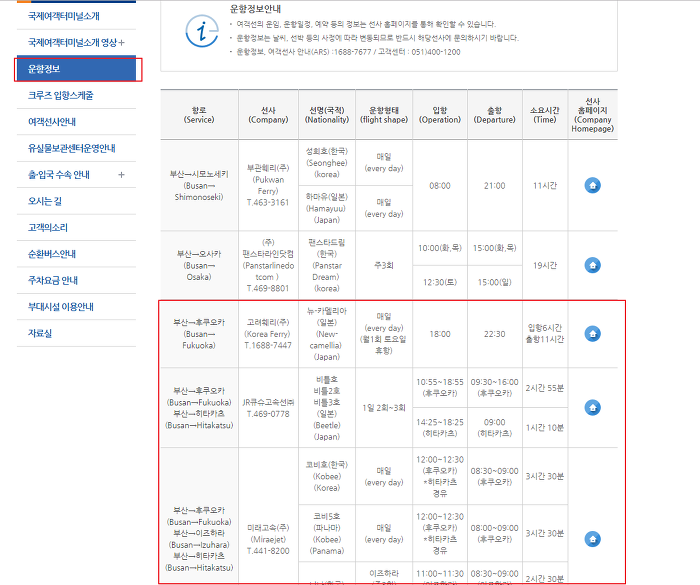This screenshot has height=585, width=700.
Task: Click the 15:00(일) departure cell
Action: coord(495,282)
